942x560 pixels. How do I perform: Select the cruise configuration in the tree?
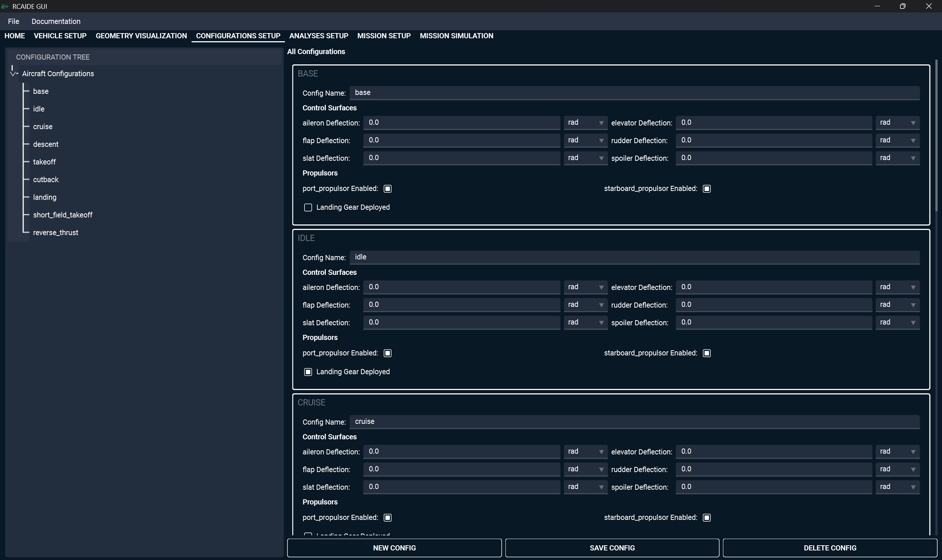point(43,127)
